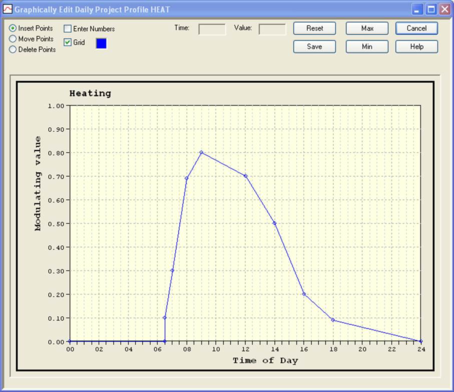The width and height of the screenshot is (454, 392).
Task: Select the Insert Points radio button
Action: click(13, 28)
